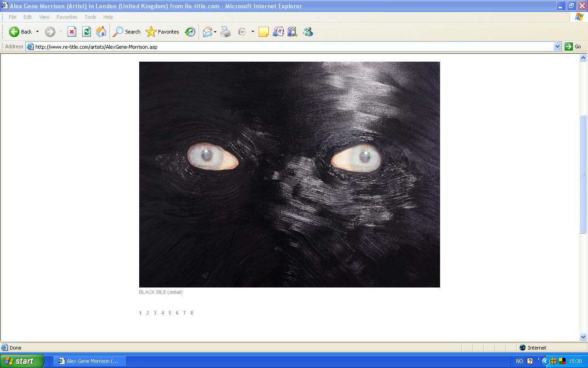Click the round yellow crosshair tray icon
The height and width of the screenshot is (368, 588).
pyautogui.click(x=554, y=361)
